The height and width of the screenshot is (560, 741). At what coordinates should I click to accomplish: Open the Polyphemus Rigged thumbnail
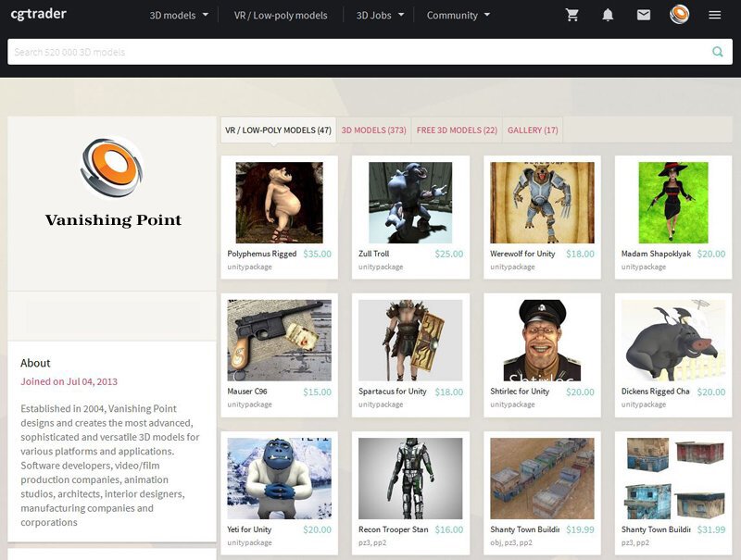[x=280, y=203]
